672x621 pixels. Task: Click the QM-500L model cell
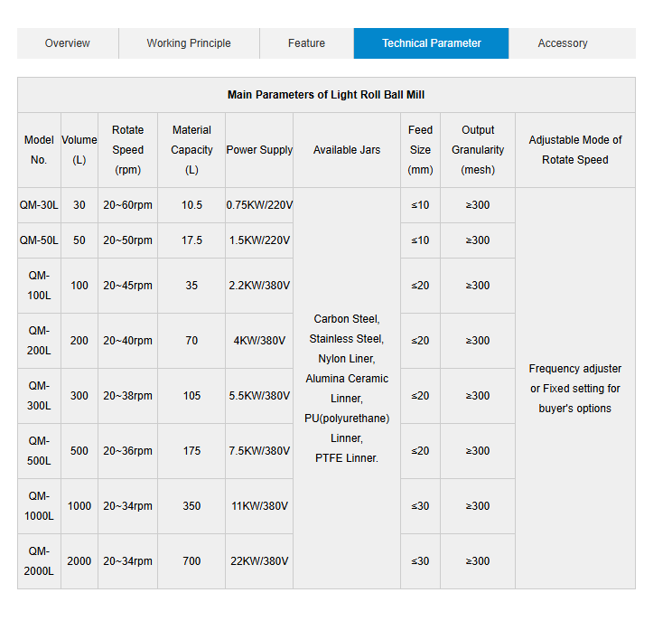39,451
